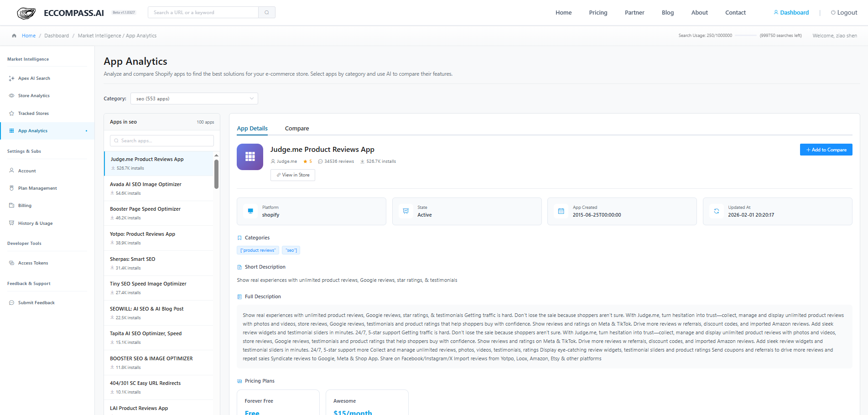Click the home icon in breadcrumb
Screen dimensions: 868x415
pos(14,36)
